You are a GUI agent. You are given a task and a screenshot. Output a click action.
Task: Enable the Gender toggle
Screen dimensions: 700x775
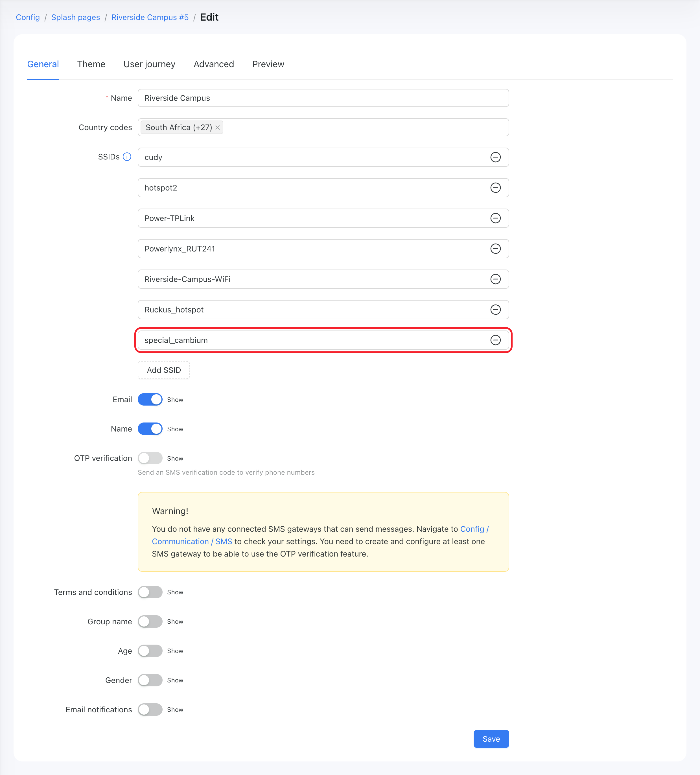pyautogui.click(x=150, y=680)
